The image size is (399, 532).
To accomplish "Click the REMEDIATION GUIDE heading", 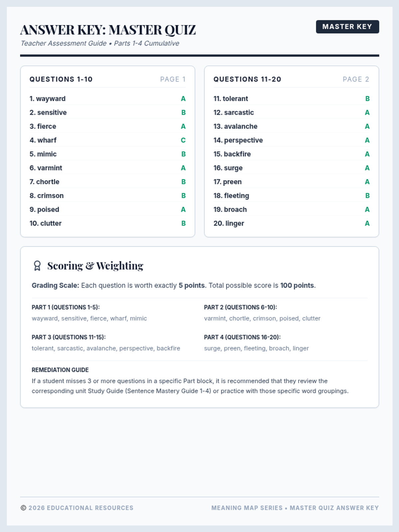I will tap(60, 370).
